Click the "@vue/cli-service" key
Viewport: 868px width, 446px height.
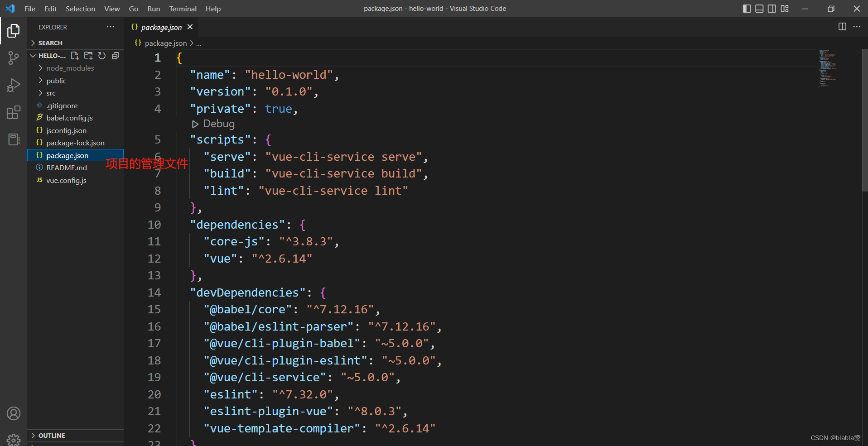pyautogui.click(x=265, y=378)
